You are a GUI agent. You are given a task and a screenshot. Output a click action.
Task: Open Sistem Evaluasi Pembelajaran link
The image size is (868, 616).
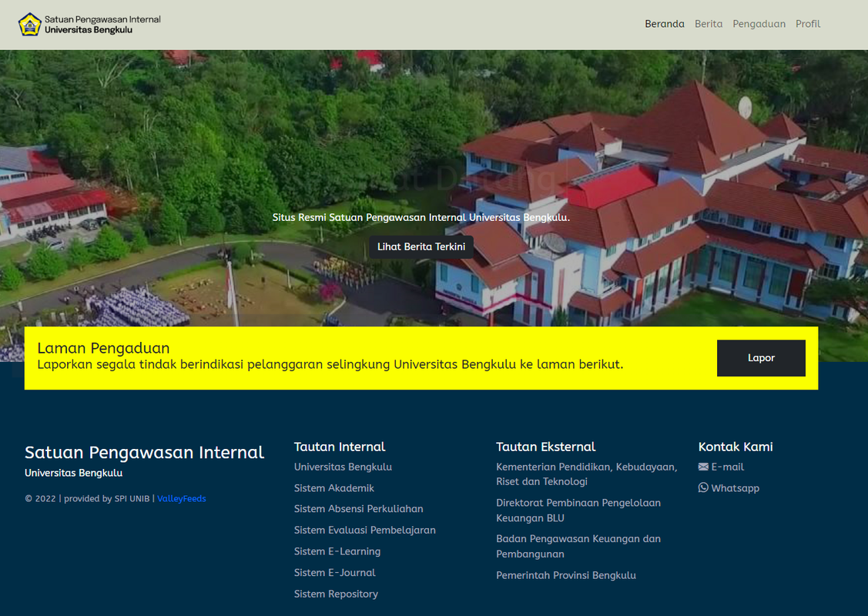(x=364, y=531)
